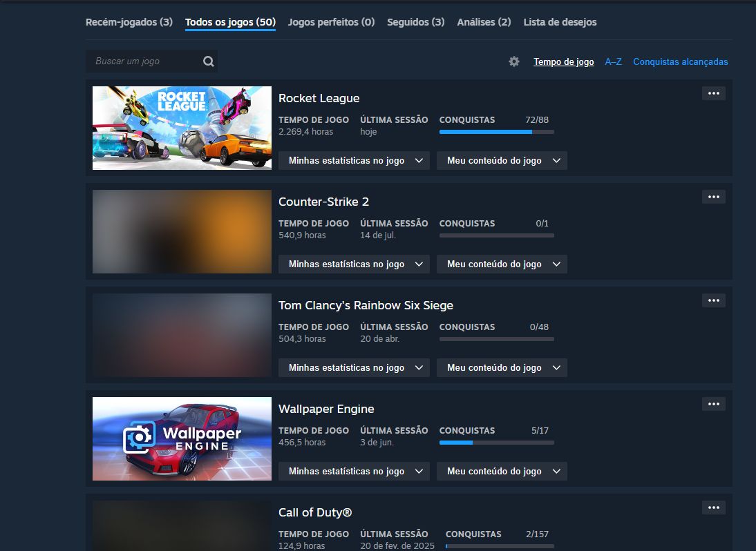
Task: Sort games by Tempo de jogo
Action: [x=564, y=61]
